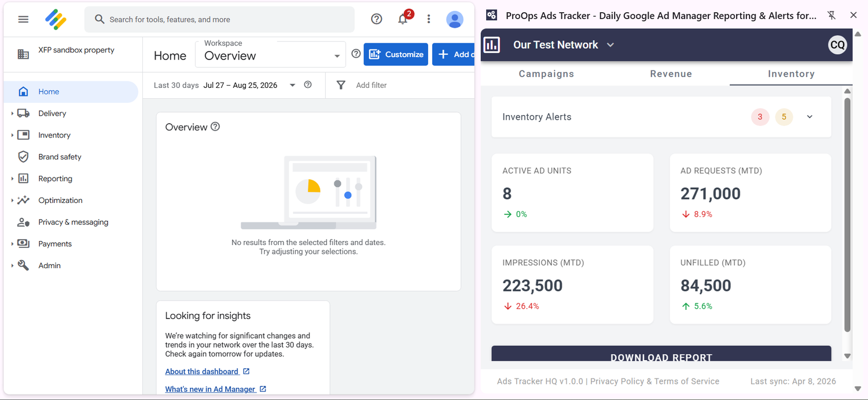The image size is (868, 400).
Task: Click in the ProOps panel vertical scrollbar
Action: click(847, 214)
